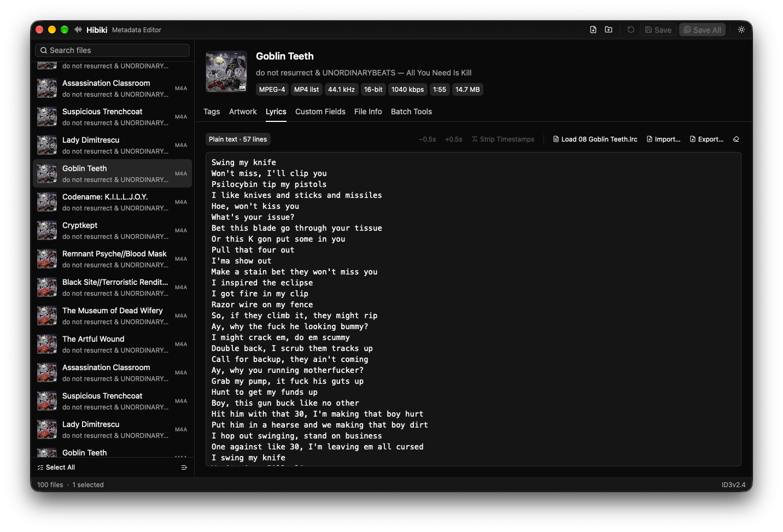
Task: Select The Artful Wound track
Action: [x=113, y=344]
